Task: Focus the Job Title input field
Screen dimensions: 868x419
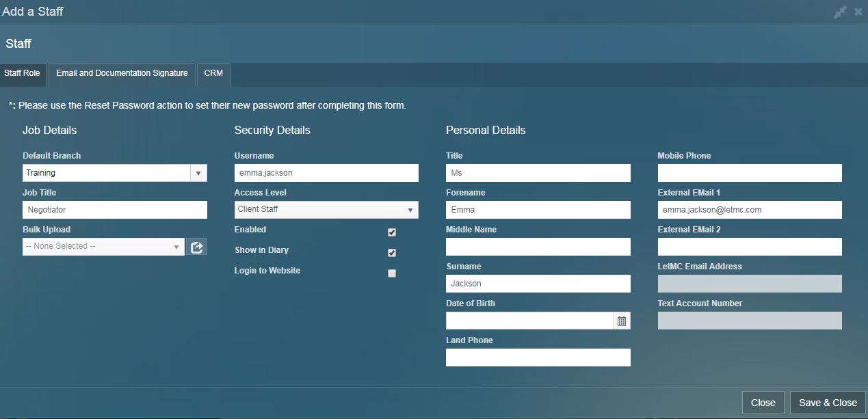Action: pyautogui.click(x=114, y=211)
